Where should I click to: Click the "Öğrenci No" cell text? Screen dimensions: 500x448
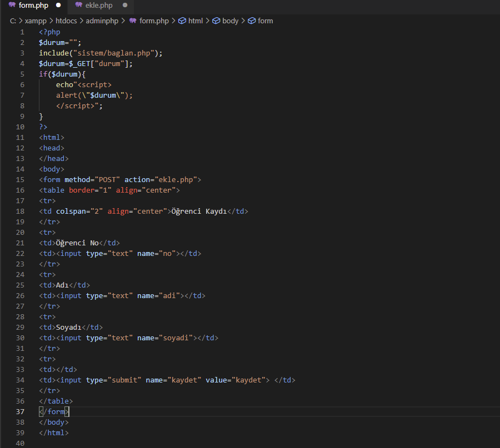[x=77, y=243]
